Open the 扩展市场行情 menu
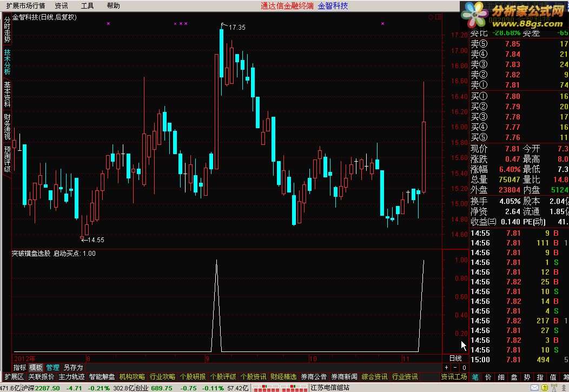This screenshot has height=392, width=569. (26, 6)
